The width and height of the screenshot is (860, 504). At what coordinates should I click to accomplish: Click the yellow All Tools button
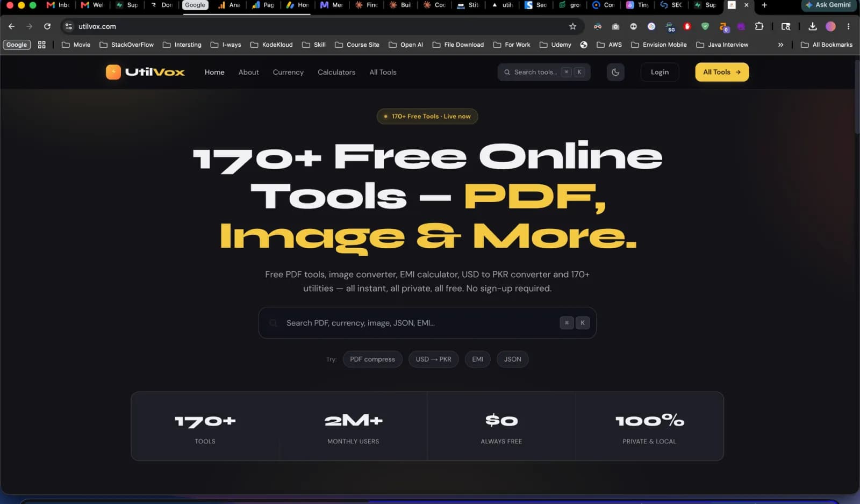coord(722,72)
